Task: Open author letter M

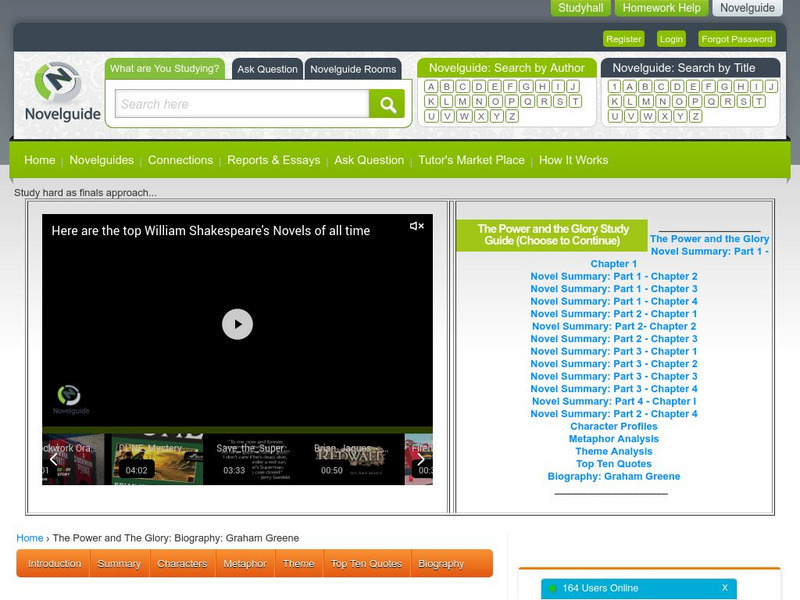Action: pos(463,101)
